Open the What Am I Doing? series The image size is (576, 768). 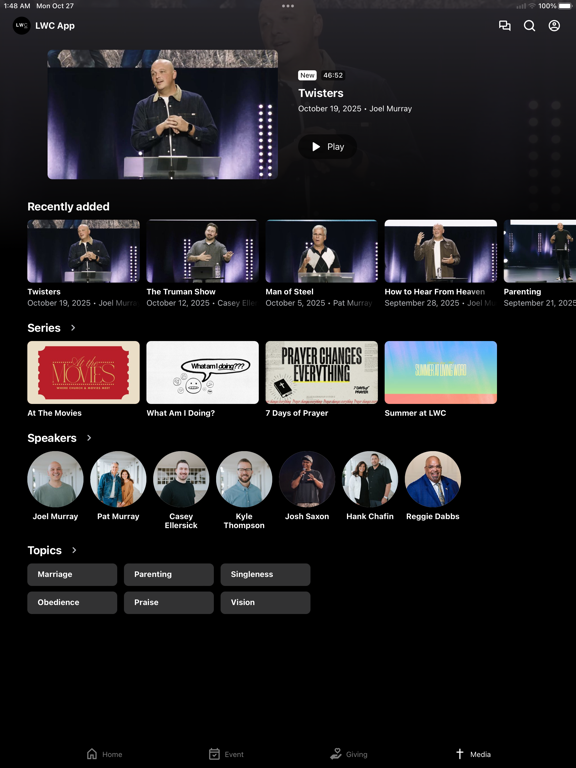pos(202,372)
